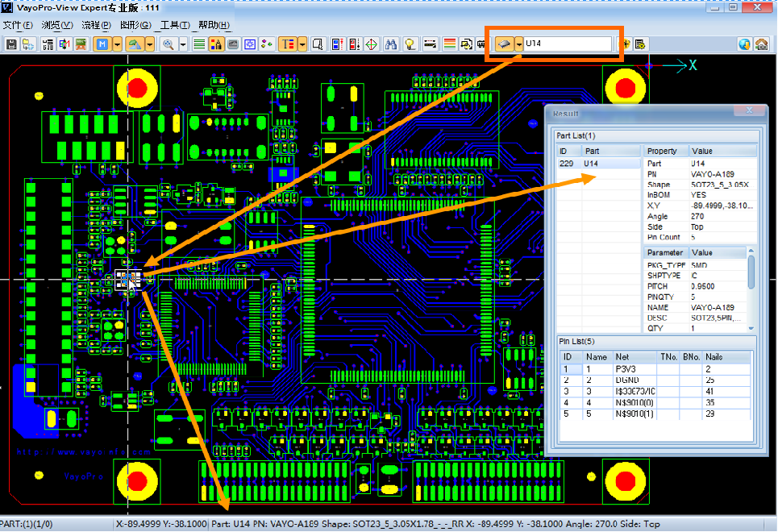
Task: Click the crosshair target origin icon
Action: (371, 44)
